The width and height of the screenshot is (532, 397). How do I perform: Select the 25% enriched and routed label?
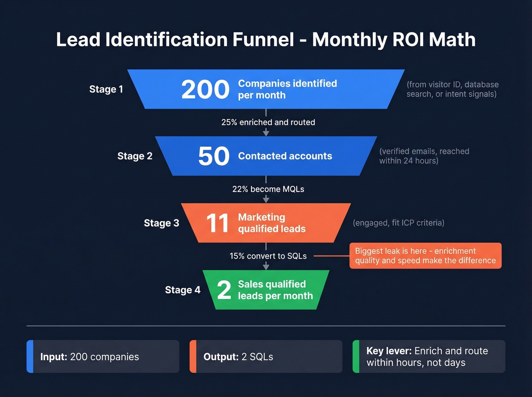pyautogui.click(x=268, y=122)
